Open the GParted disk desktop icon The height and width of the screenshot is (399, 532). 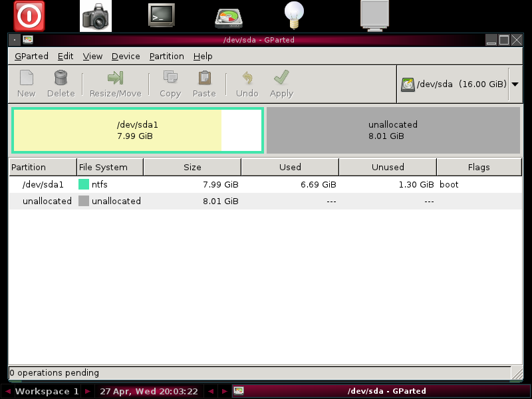[229, 18]
